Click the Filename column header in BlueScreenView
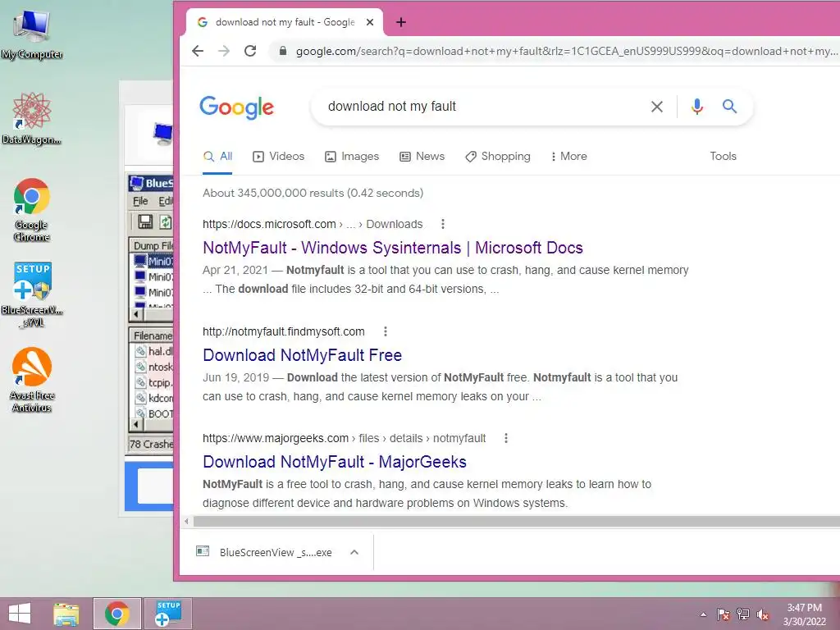 152,336
